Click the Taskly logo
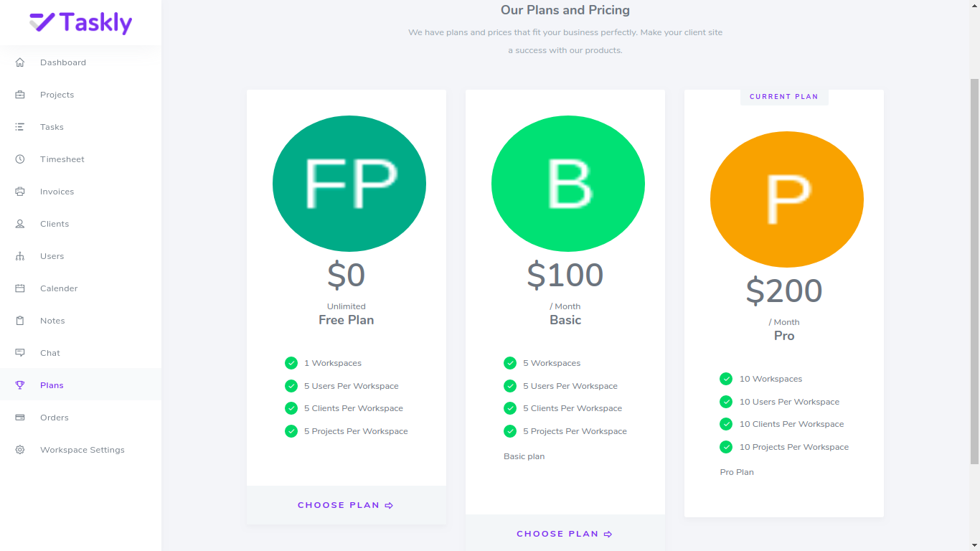The height and width of the screenshot is (551, 980). click(x=81, y=22)
